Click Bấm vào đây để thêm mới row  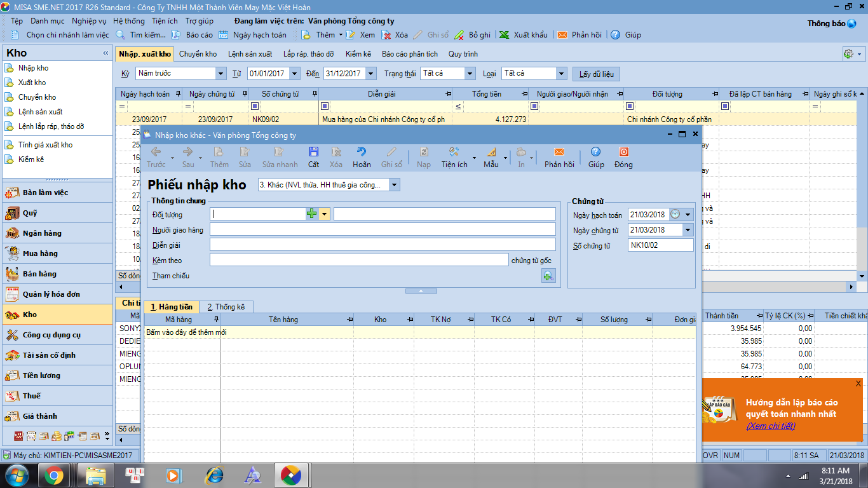pyautogui.click(x=419, y=332)
